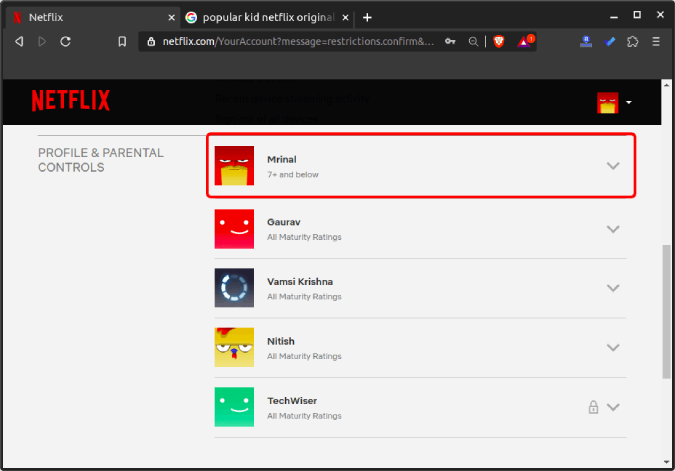Viewport: 675px width, 471px height.
Task: Click the '7+ and below' rating text
Action: point(293,174)
